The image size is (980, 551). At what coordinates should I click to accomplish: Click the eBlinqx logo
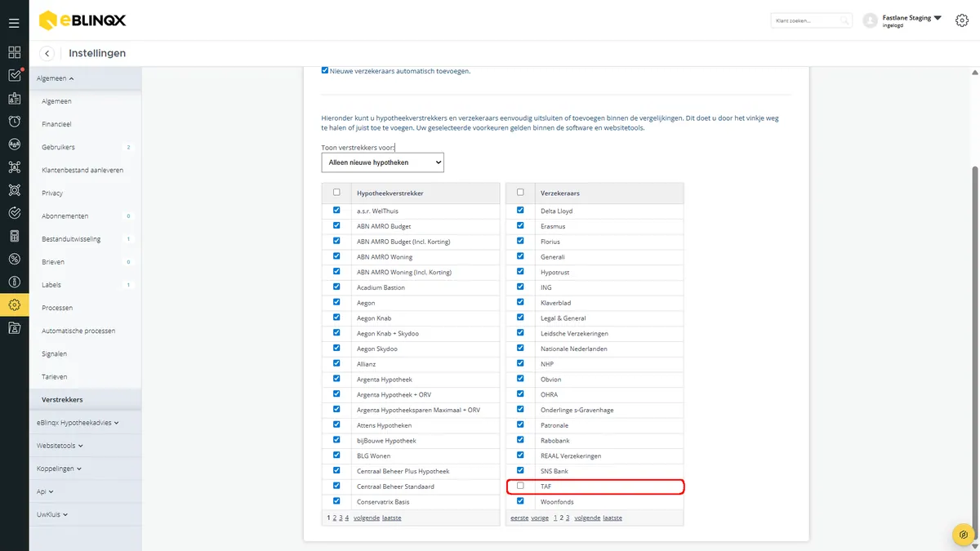[x=82, y=20]
